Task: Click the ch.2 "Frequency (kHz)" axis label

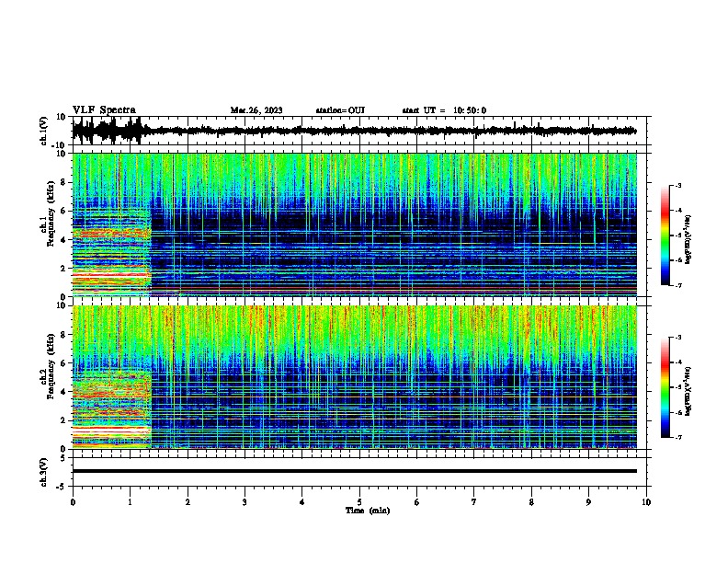Action: coord(51,366)
